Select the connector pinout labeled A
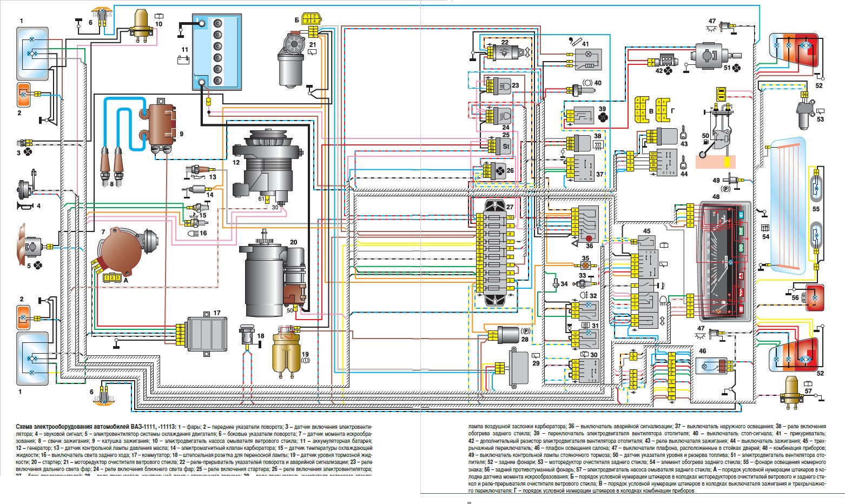 coord(111,277)
